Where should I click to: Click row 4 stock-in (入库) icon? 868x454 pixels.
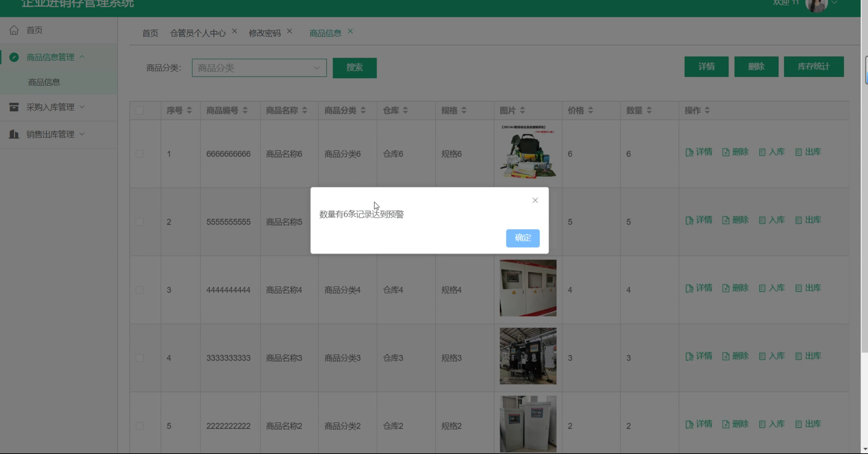point(762,356)
